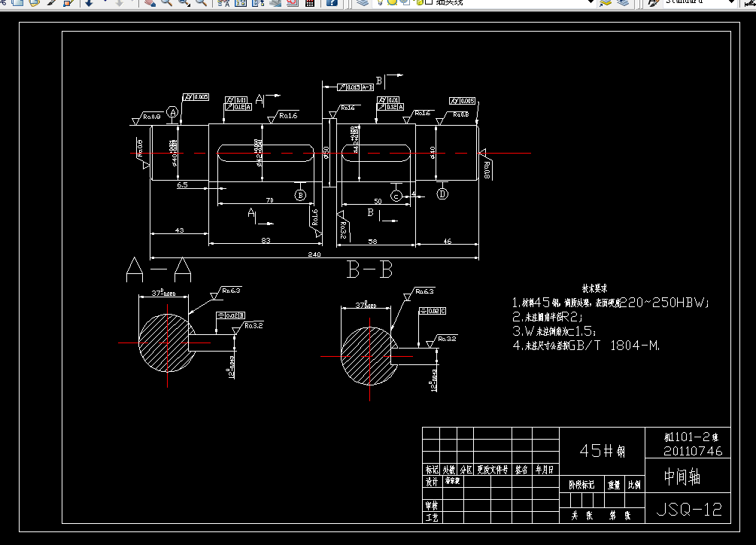Open QuickCalc calculator grid icon
756x545 pixels.
pos(310,2)
